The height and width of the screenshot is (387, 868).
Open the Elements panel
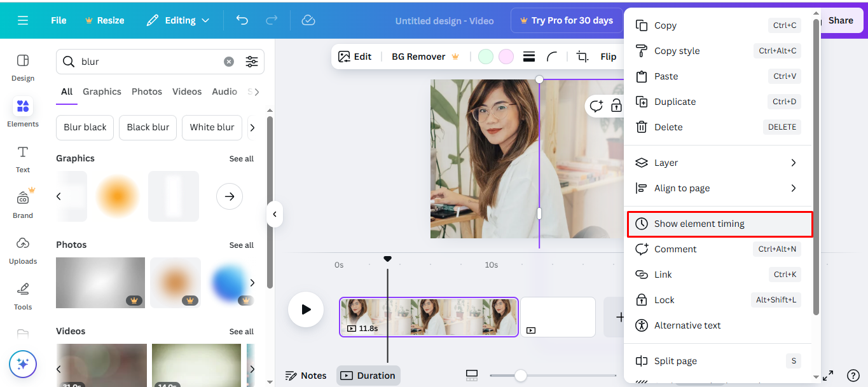pos(22,113)
